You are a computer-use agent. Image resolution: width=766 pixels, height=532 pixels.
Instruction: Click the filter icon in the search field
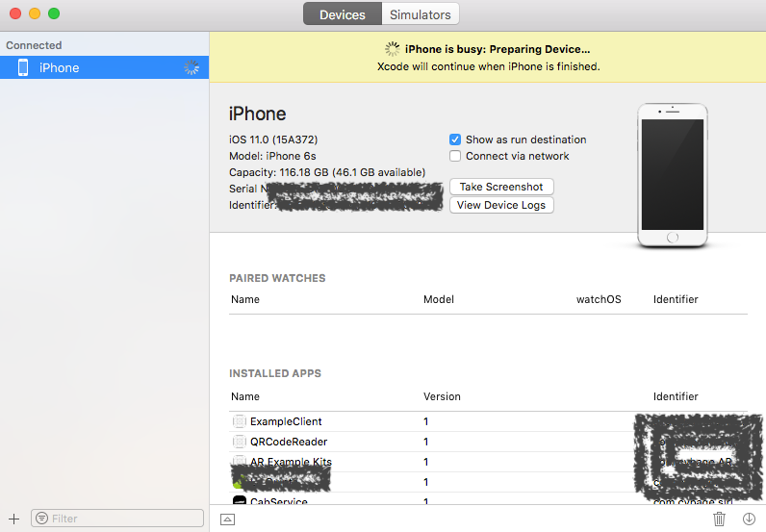tap(42, 519)
